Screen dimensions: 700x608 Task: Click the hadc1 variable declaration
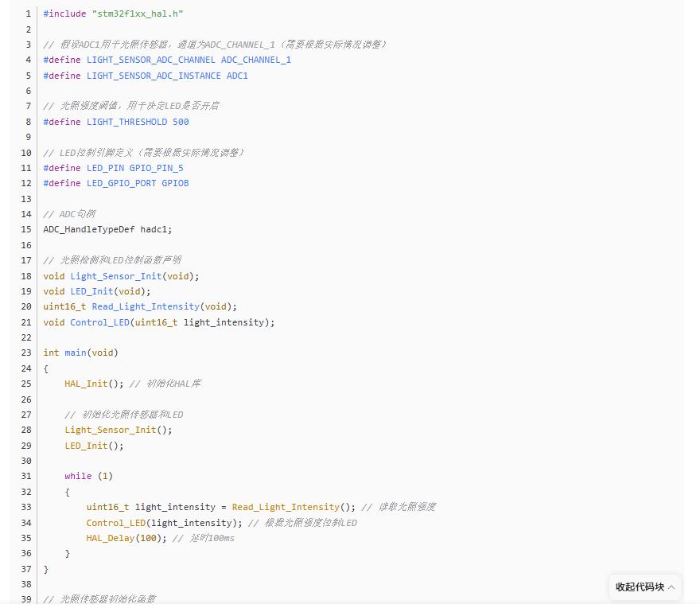point(155,229)
